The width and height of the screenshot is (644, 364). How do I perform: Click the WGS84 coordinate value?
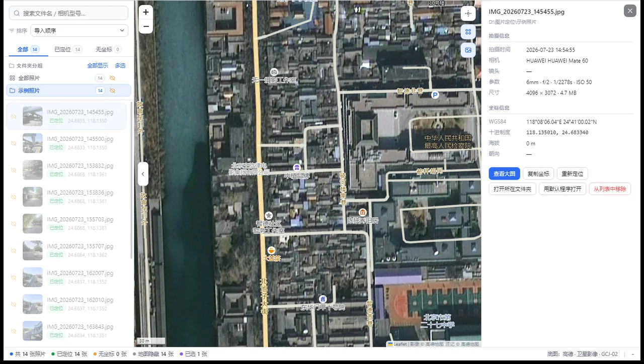coord(561,122)
